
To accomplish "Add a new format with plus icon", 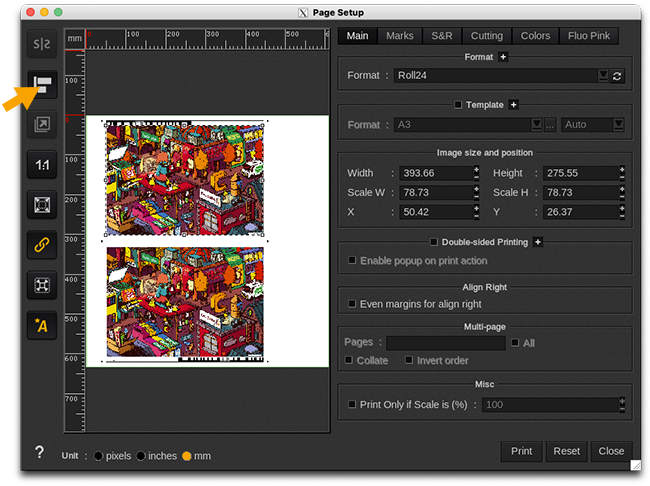I will pyautogui.click(x=503, y=57).
